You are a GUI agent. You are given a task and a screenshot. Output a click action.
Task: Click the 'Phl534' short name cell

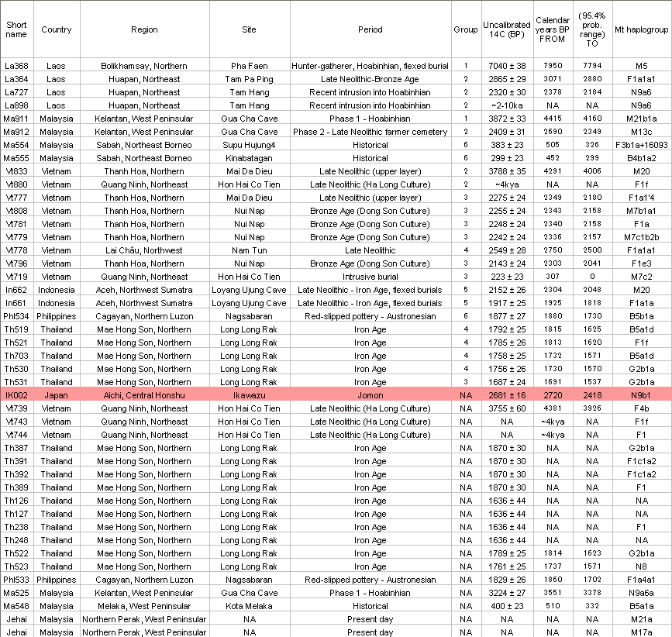click(17, 316)
